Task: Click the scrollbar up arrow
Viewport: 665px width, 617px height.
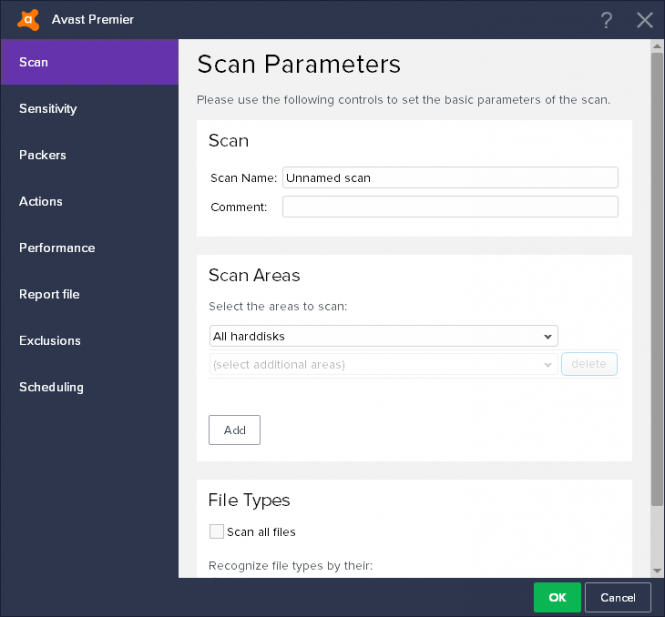Action: tap(657, 46)
